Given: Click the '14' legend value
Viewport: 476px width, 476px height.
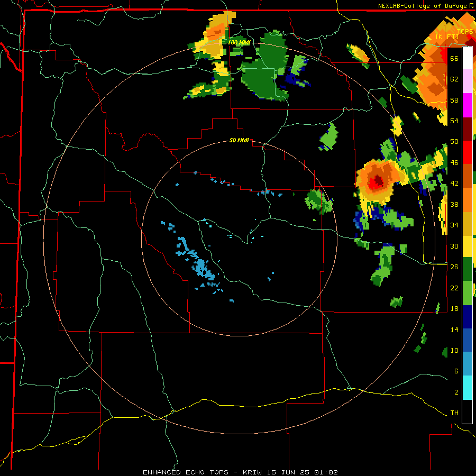Looking at the screenshot, I should pos(454,329).
